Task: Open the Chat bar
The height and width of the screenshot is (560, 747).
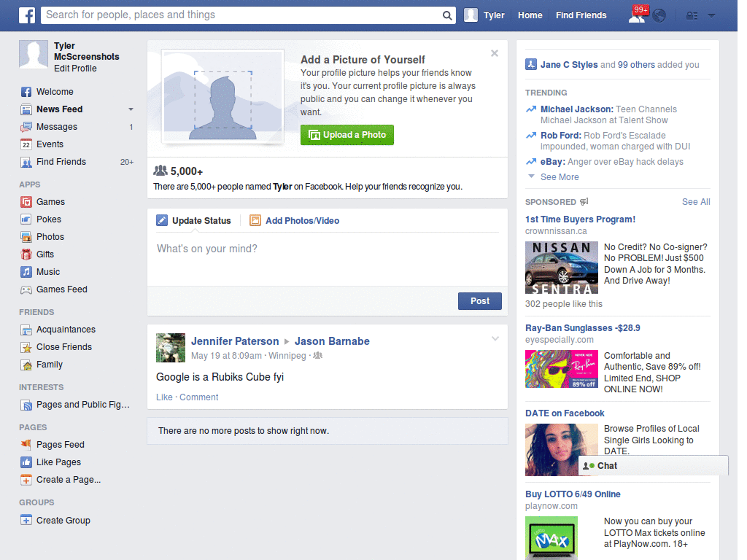Action: pos(653,466)
